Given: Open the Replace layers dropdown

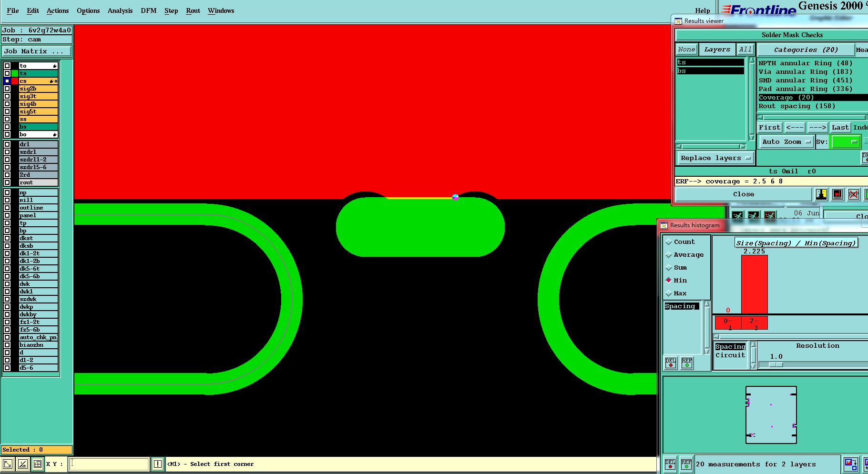Looking at the screenshot, I should tap(715, 158).
